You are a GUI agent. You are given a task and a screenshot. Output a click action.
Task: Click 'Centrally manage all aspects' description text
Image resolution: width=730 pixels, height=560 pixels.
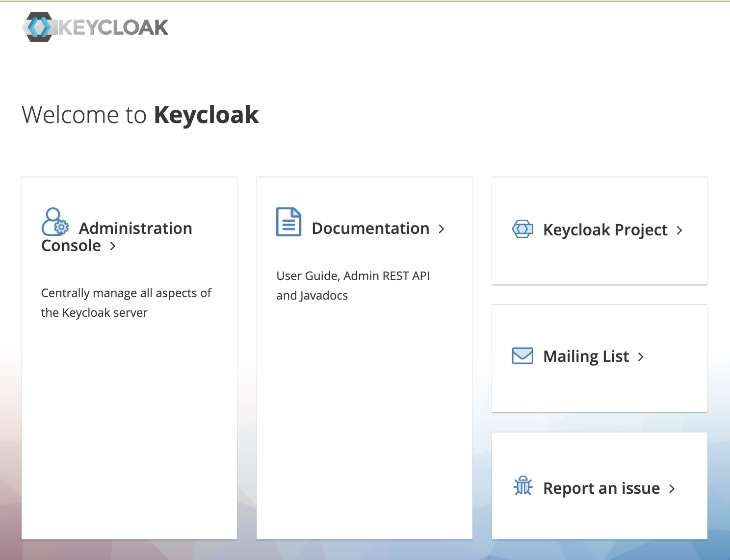pyautogui.click(x=126, y=303)
